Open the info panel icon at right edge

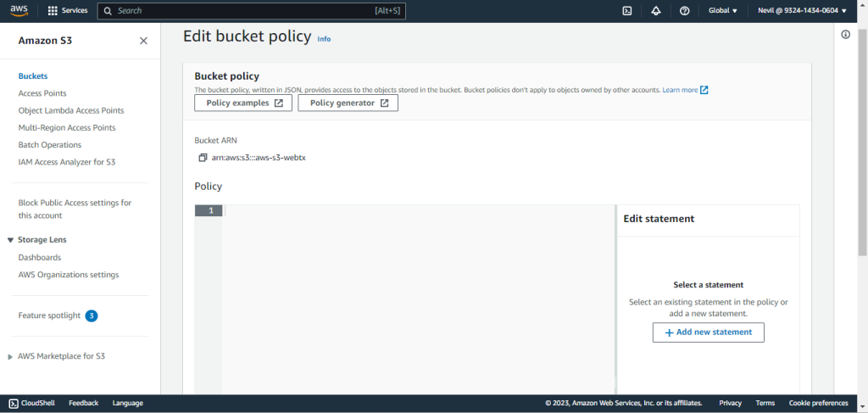(845, 35)
